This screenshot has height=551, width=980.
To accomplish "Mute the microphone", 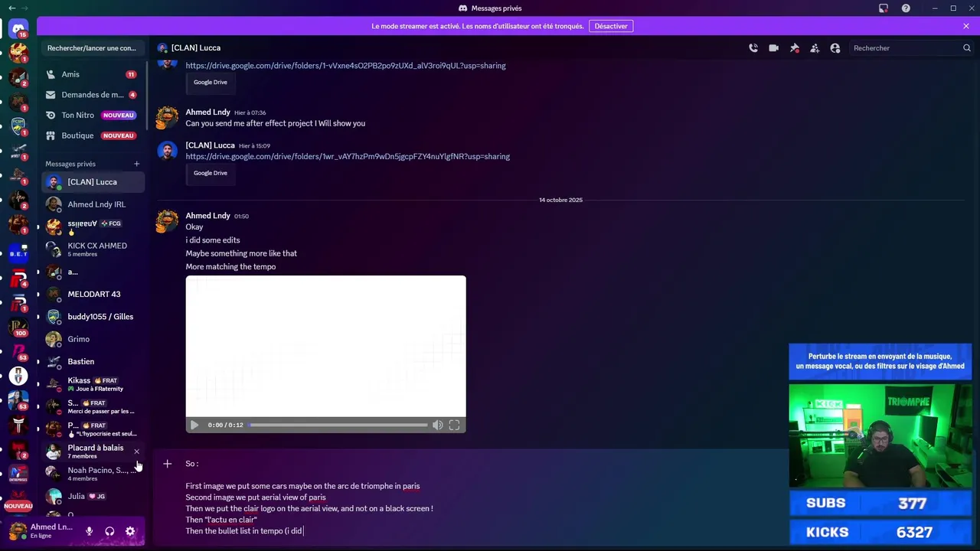I will tap(89, 531).
